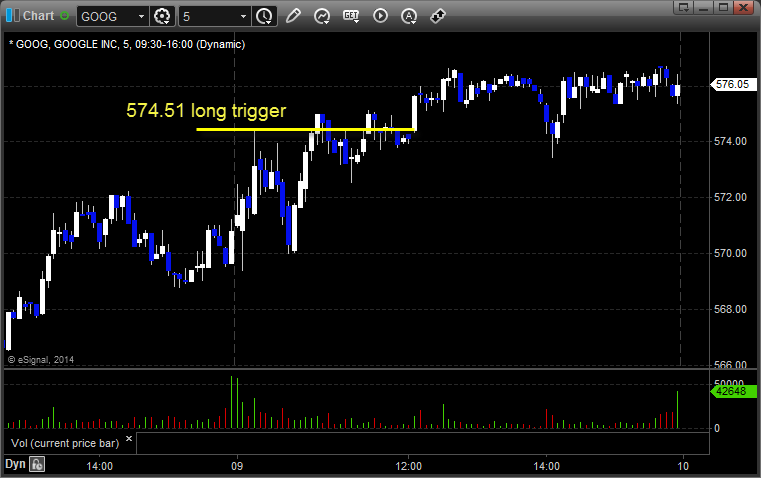
Task: Open the circled A alerts menu
Action: (409, 16)
